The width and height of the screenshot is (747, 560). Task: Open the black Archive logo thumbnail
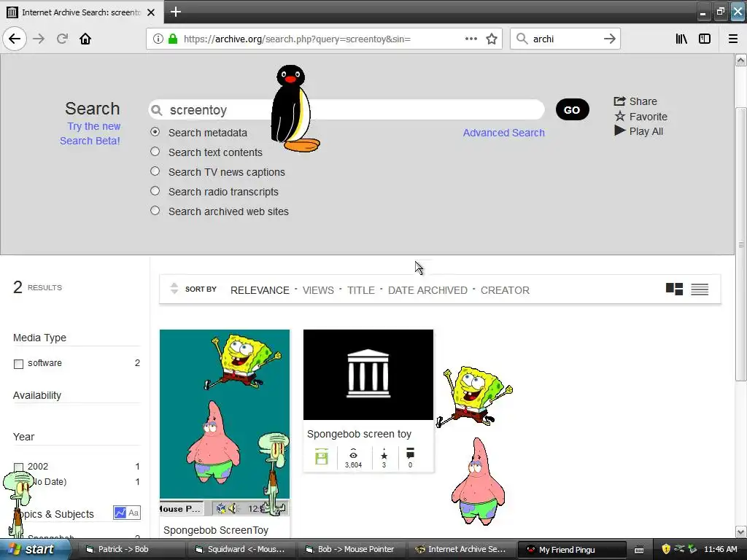[368, 375]
